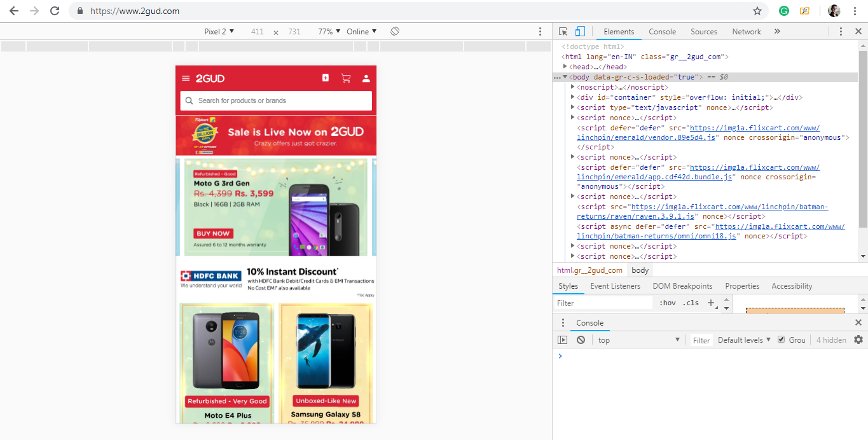Open DevTools customize menu dots

841,31
